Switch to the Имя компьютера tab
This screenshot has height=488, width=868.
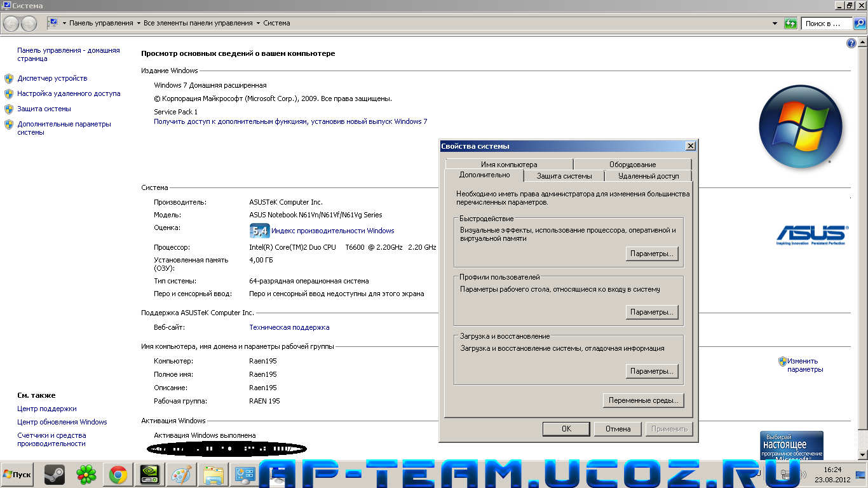(x=509, y=165)
